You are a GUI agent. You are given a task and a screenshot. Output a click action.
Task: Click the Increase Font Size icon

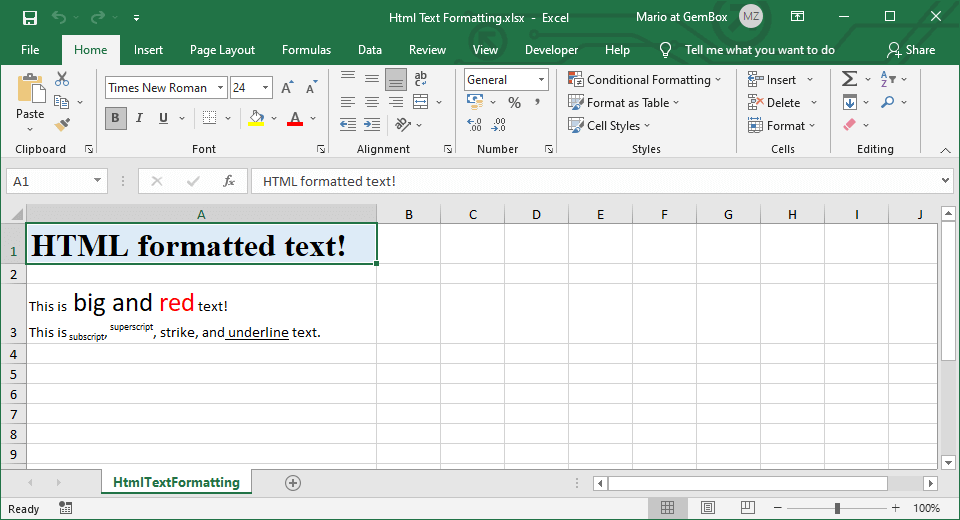(287, 88)
